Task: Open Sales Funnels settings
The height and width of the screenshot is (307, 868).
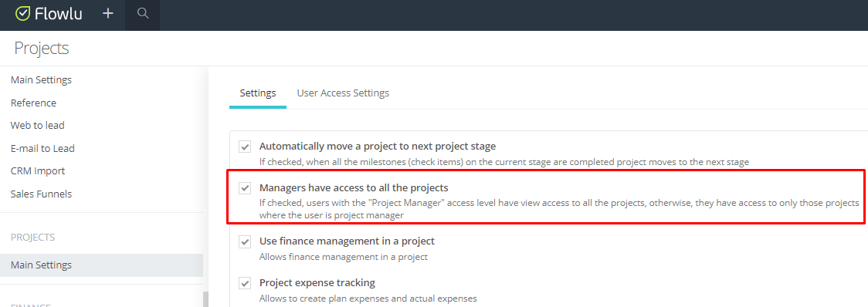Action: point(41,194)
